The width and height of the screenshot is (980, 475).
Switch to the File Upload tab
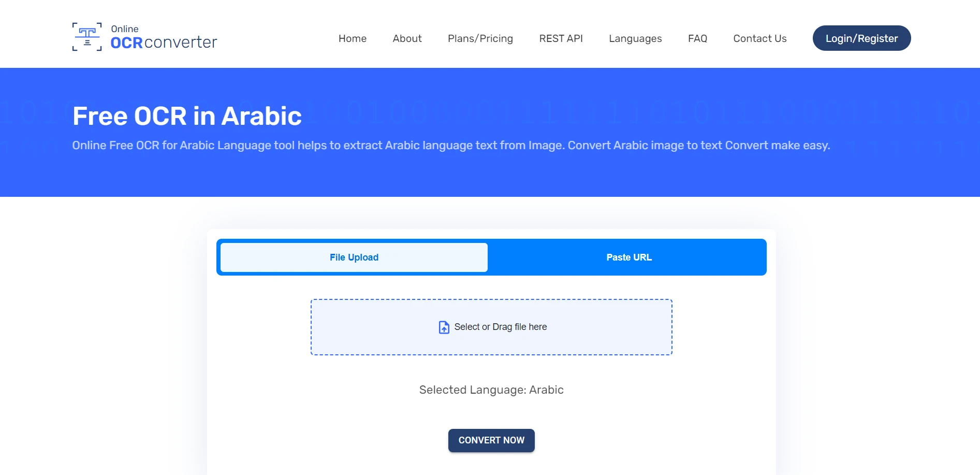pyautogui.click(x=354, y=257)
